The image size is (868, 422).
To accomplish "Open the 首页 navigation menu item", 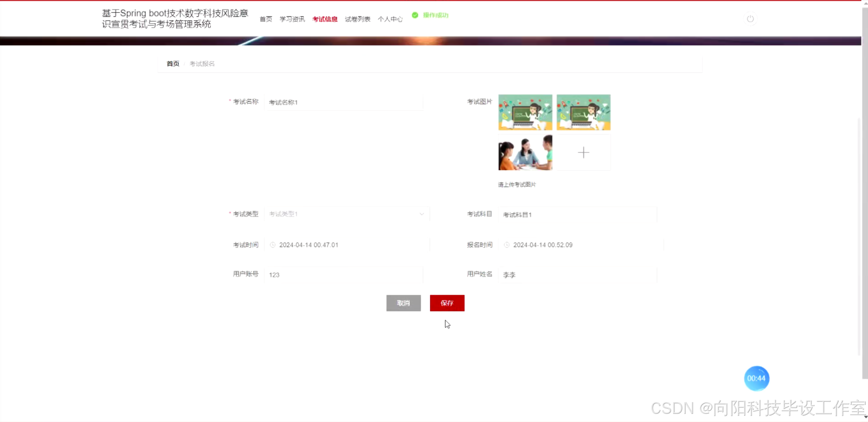I will tap(265, 19).
